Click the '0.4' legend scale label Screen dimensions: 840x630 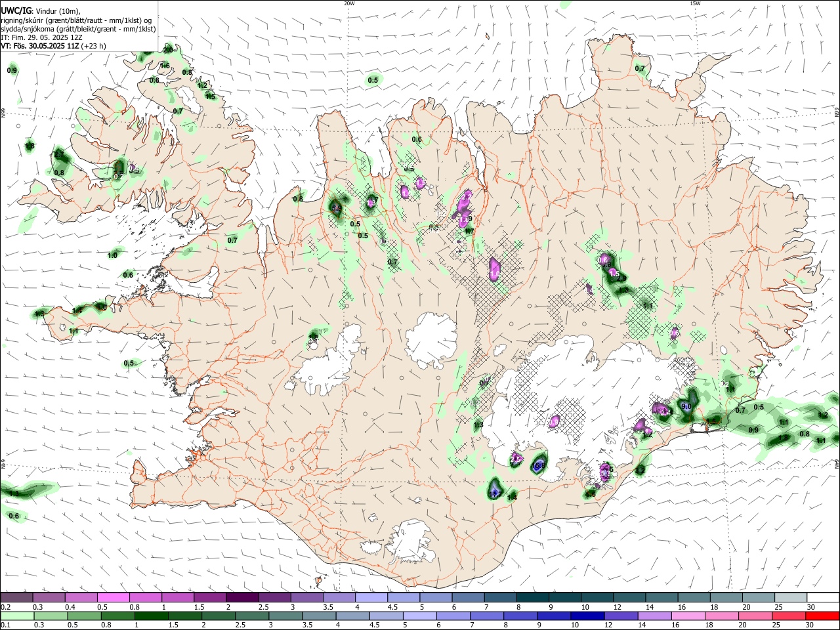(70, 607)
